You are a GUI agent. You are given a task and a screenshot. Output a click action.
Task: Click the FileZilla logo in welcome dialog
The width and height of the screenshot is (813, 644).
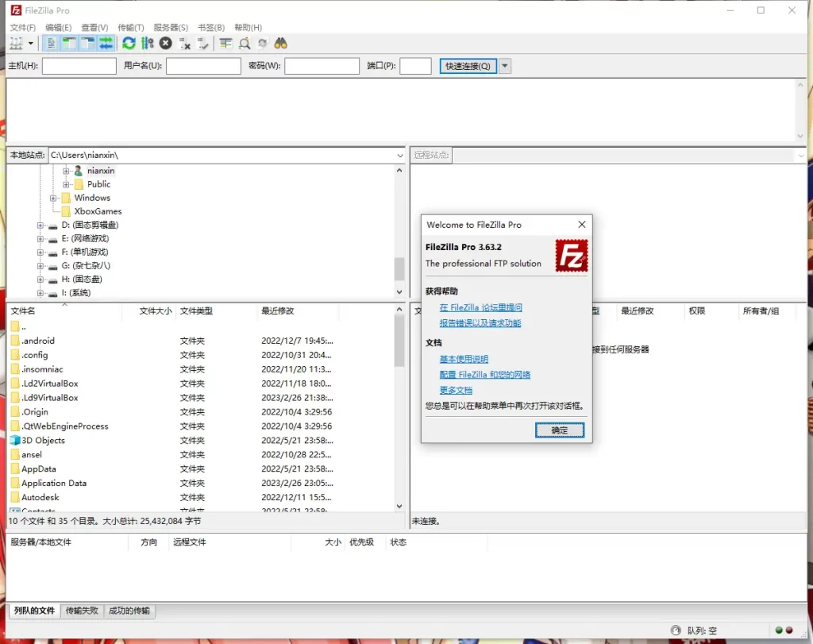(x=572, y=256)
